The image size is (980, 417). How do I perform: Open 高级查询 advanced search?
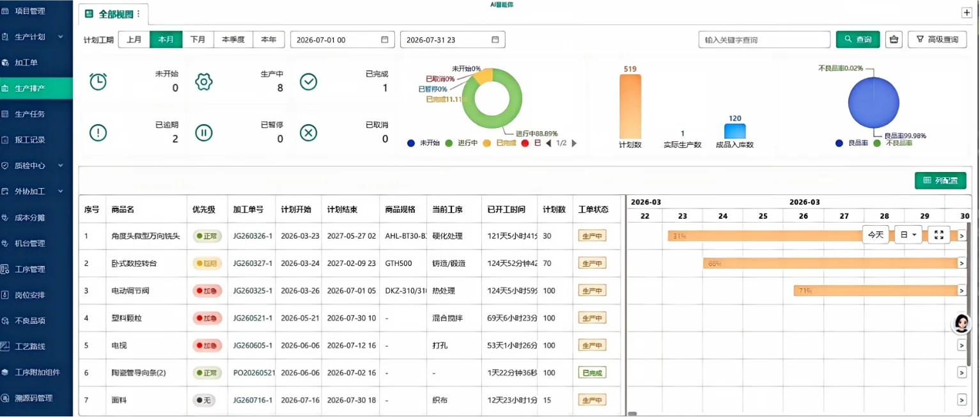pos(937,40)
